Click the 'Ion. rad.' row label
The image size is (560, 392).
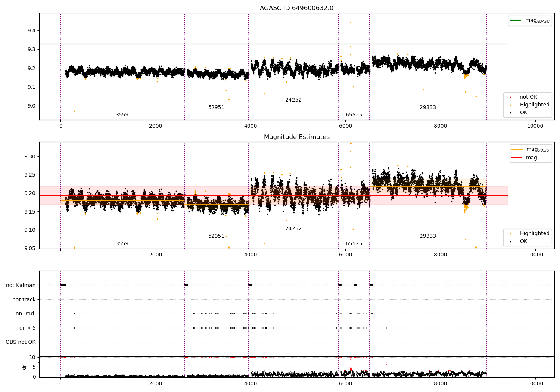25,314
